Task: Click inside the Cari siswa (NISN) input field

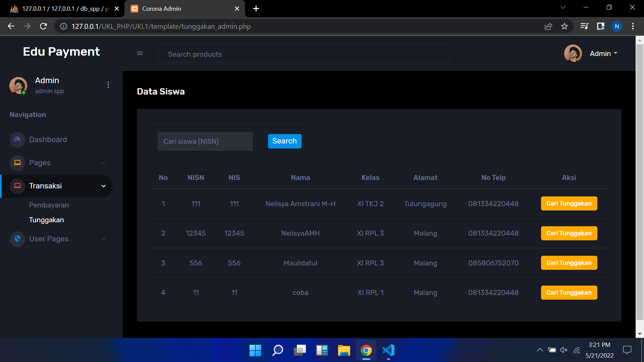Action: point(205,141)
